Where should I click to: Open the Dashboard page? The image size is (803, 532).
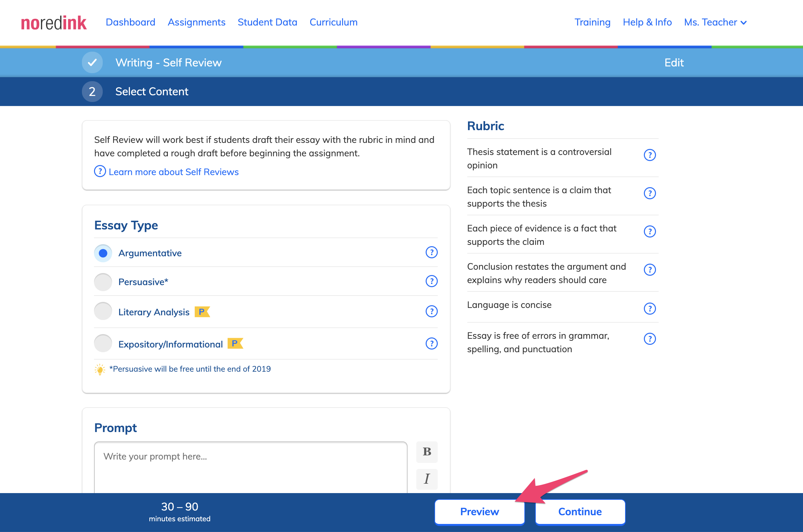coord(130,22)
